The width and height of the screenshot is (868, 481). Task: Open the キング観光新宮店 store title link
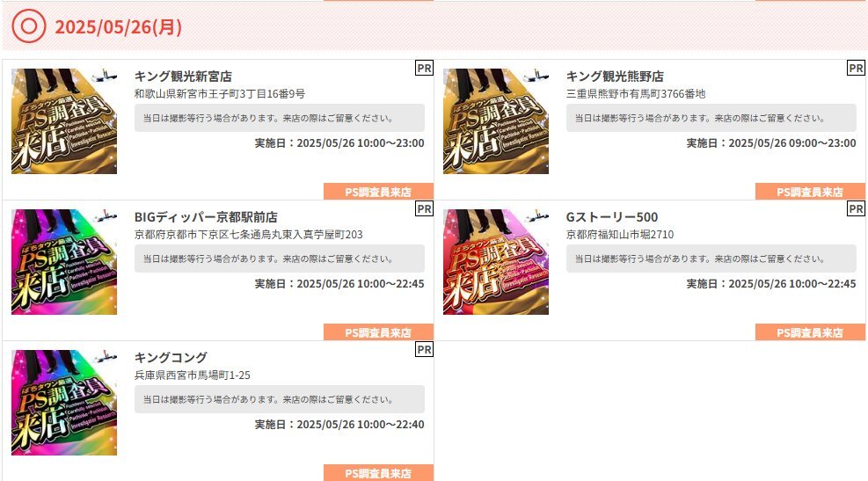tap(183, 77)
